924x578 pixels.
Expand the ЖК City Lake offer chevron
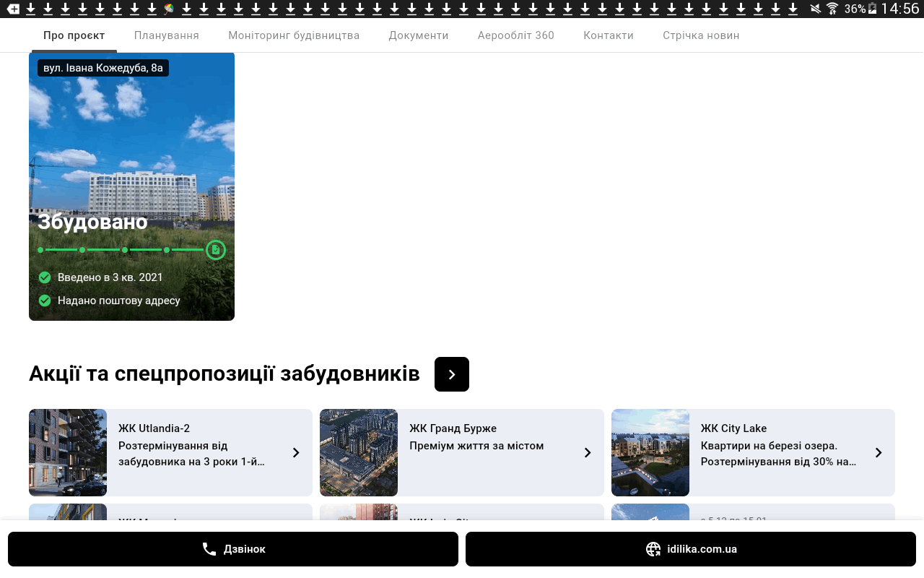pos(879,453)
